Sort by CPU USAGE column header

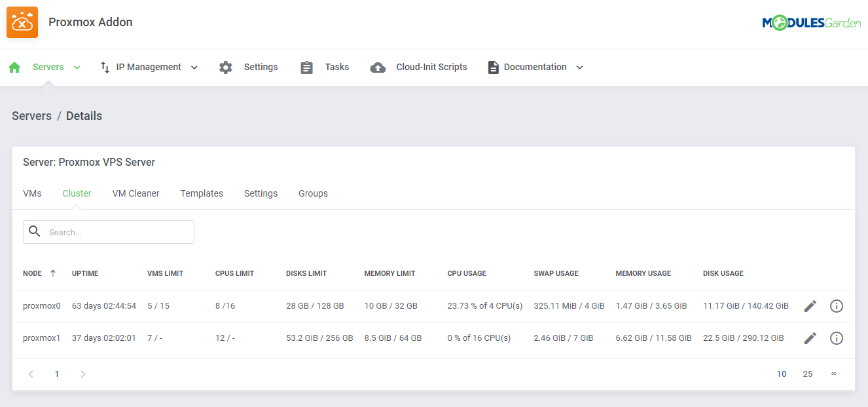(467, 273)
